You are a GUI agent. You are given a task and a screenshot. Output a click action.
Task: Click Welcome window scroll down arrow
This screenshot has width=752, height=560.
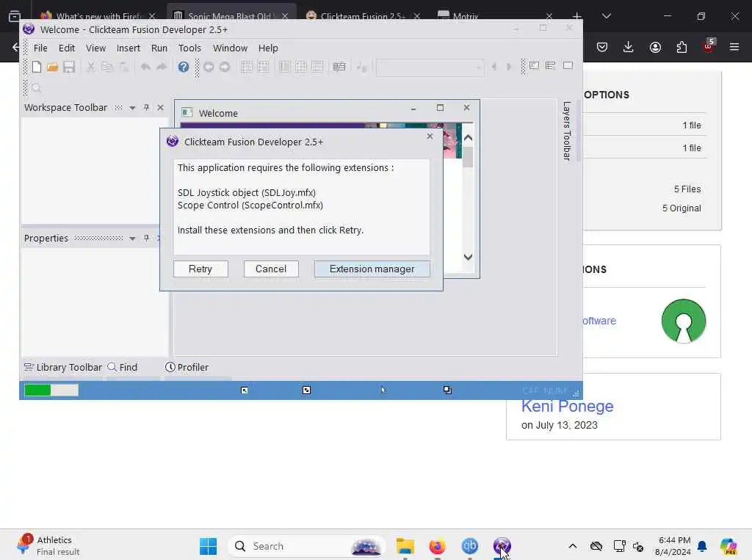point(468,257)
